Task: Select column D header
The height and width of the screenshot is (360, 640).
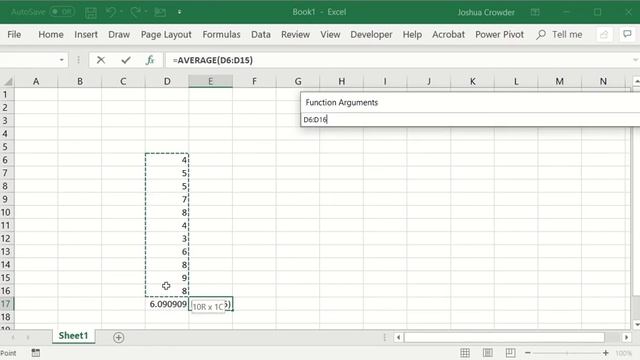Action: tap(167, 81)
